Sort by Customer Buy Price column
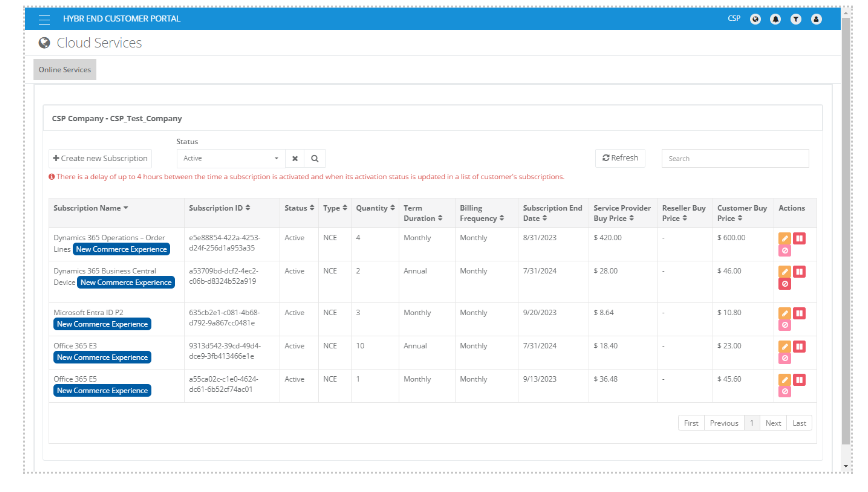 click(x=742, y=213)
